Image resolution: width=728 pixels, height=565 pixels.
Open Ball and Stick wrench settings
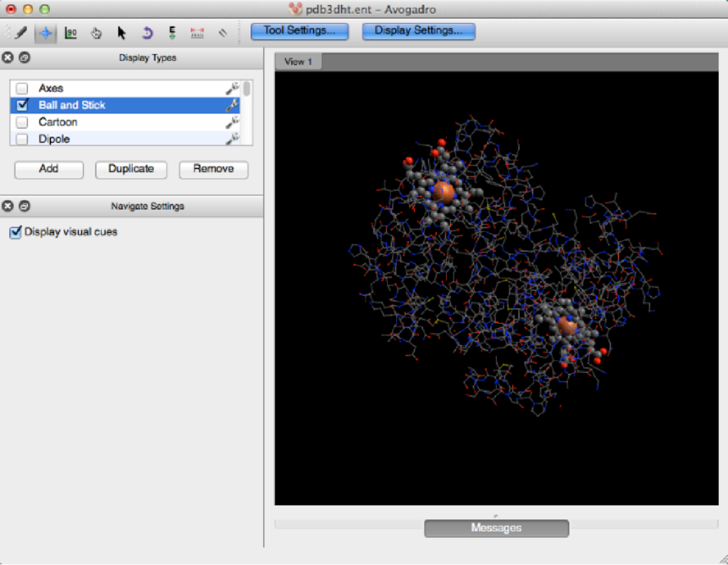(x=230, y=106)
